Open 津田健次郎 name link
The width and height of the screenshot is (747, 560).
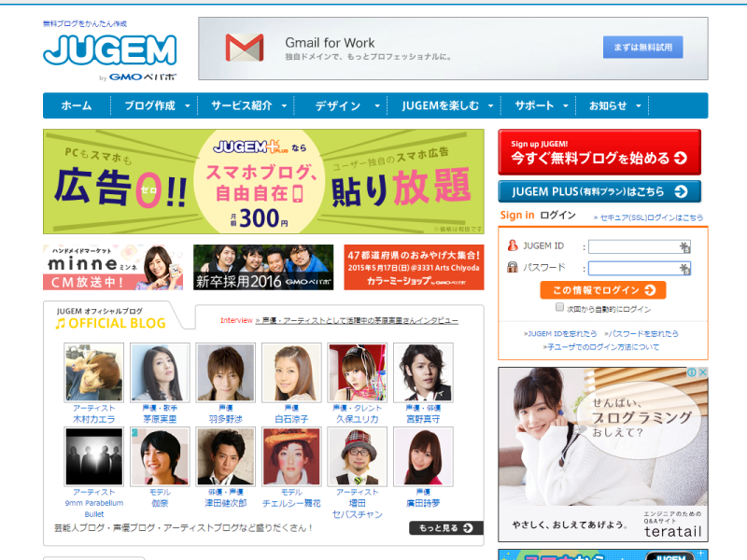pos(226,503)
